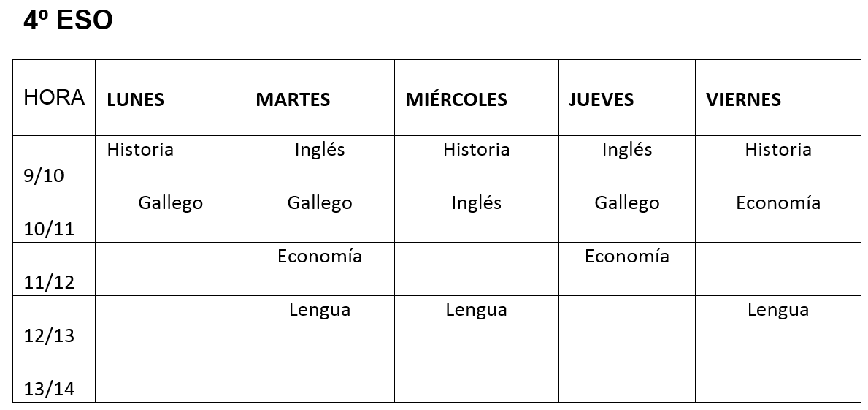Viewport: 868px width, 410px height.
Task: Select Inglés in the Miércoles column
Action: (x=476, y=203)
